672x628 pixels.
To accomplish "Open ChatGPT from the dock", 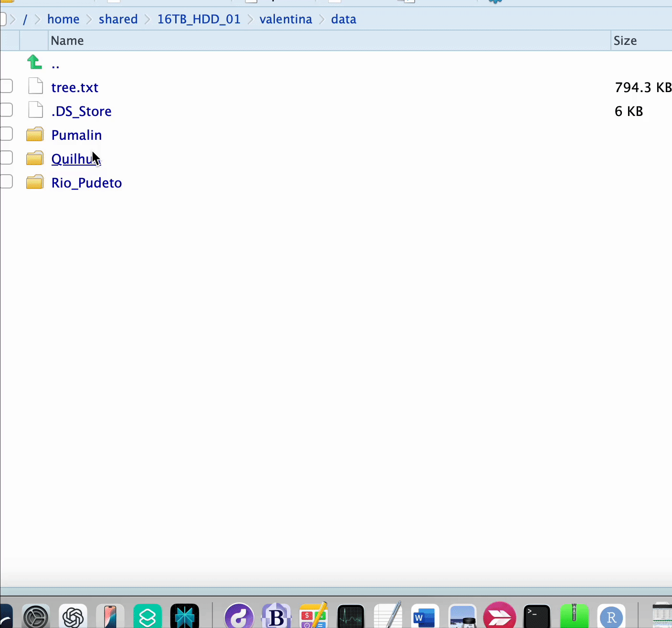I will pos(73,617).
